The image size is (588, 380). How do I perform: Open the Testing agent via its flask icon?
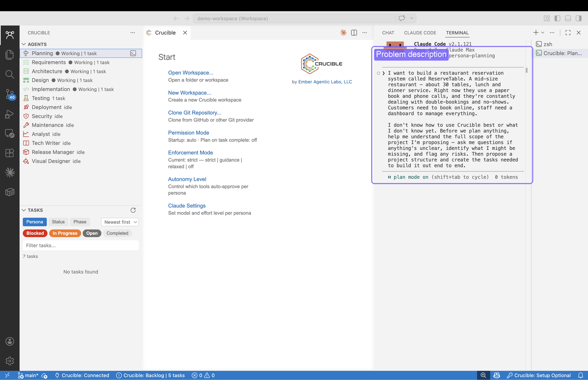click(26, 98)
